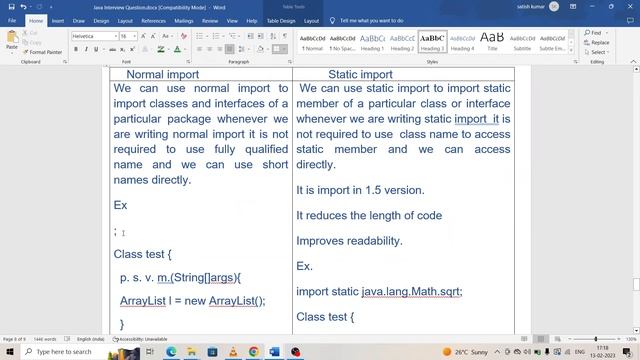Switch to Print Layout view
Screen dimensions: 640x360
[541, 339]
